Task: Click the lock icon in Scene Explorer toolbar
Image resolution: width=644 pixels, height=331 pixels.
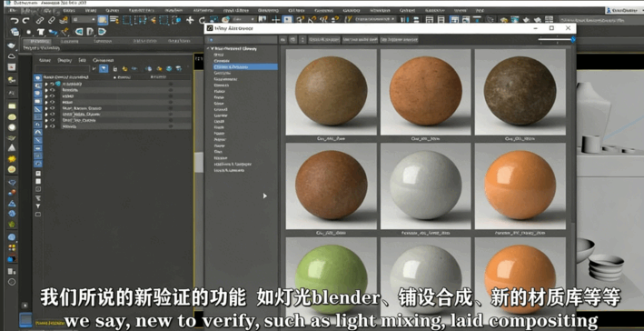Action: pos(115,69)
